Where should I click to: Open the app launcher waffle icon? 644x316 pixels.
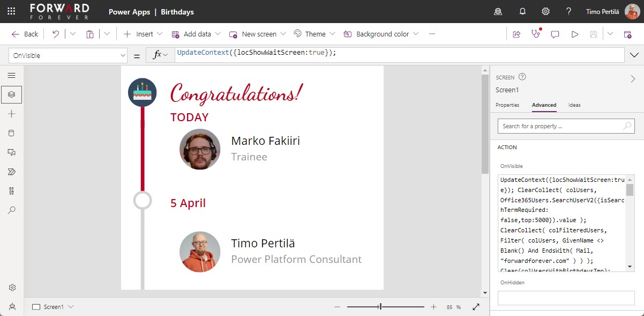(x=11, y=11)
